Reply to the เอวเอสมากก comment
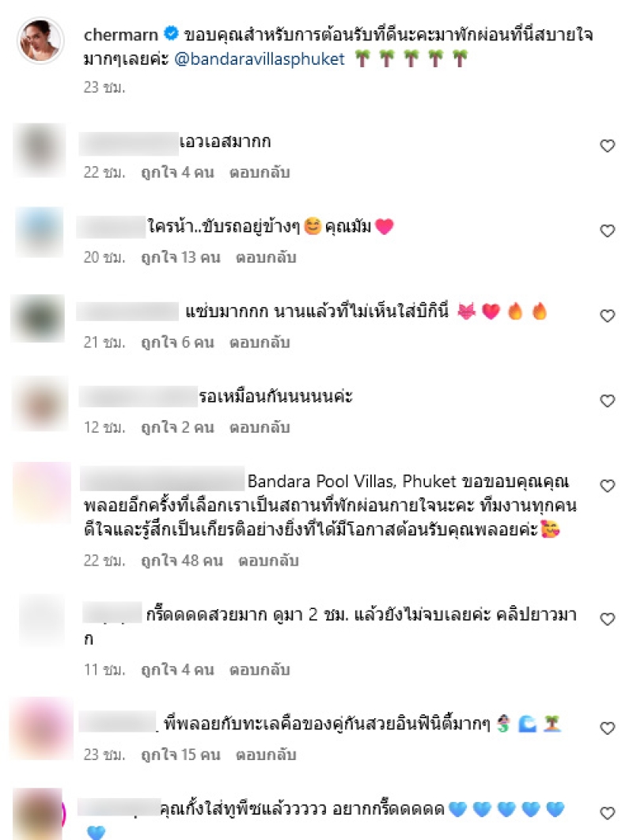This screenshot has width=633, height=840. tap(260, 172)
